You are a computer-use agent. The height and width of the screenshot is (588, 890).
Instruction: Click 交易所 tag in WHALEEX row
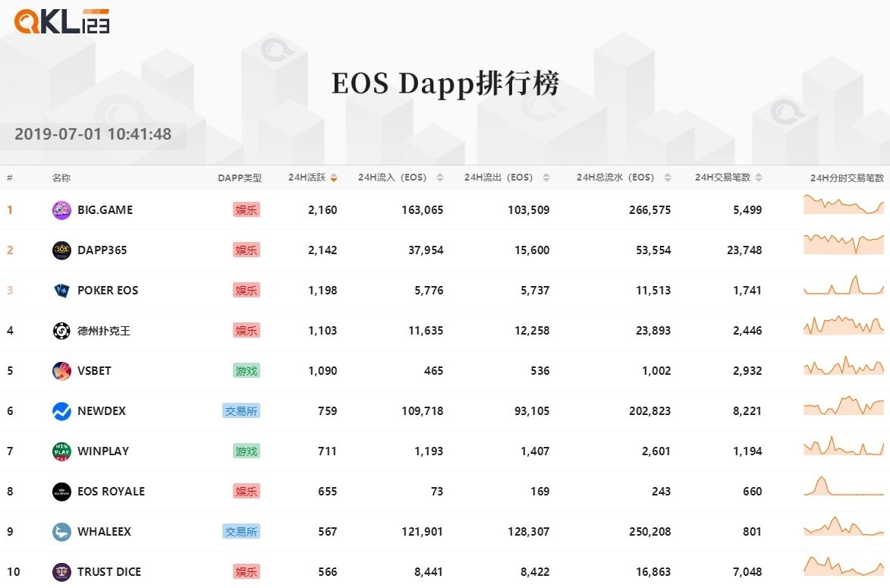(x=241, y=532)
